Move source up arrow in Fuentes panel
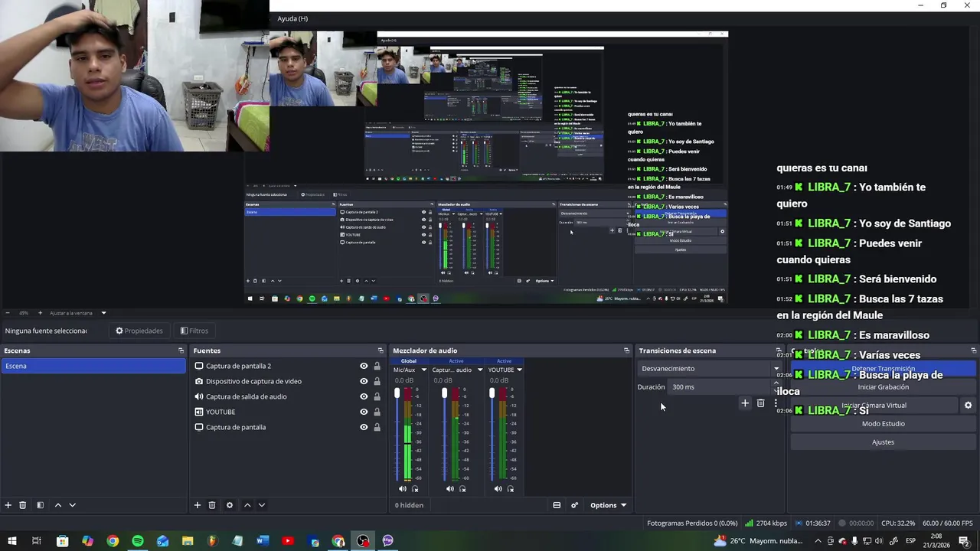The image size is (980, 551). (x=247, y=505)
